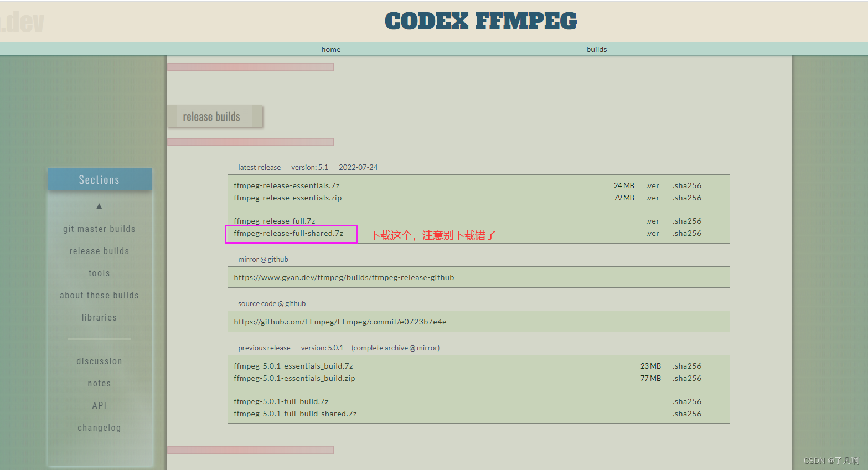Viewport: 868px width, 470px height.
Task: Open .sha256 for ffmpeg-release-essentials.zip
Action: pos(687,198)
